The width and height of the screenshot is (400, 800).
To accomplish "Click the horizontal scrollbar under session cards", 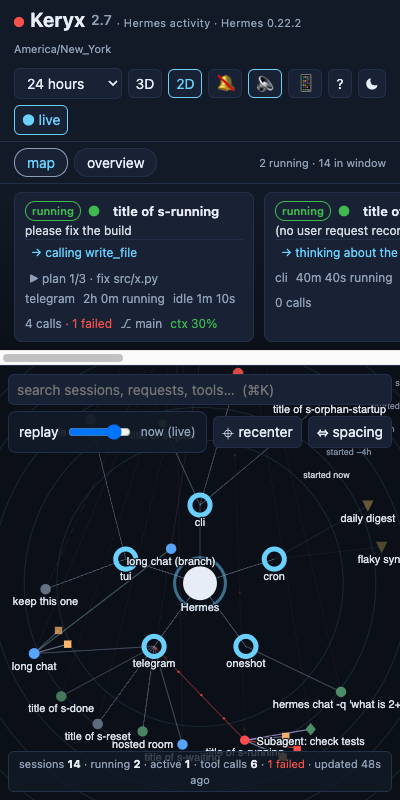I will click(x=63, y=358).
